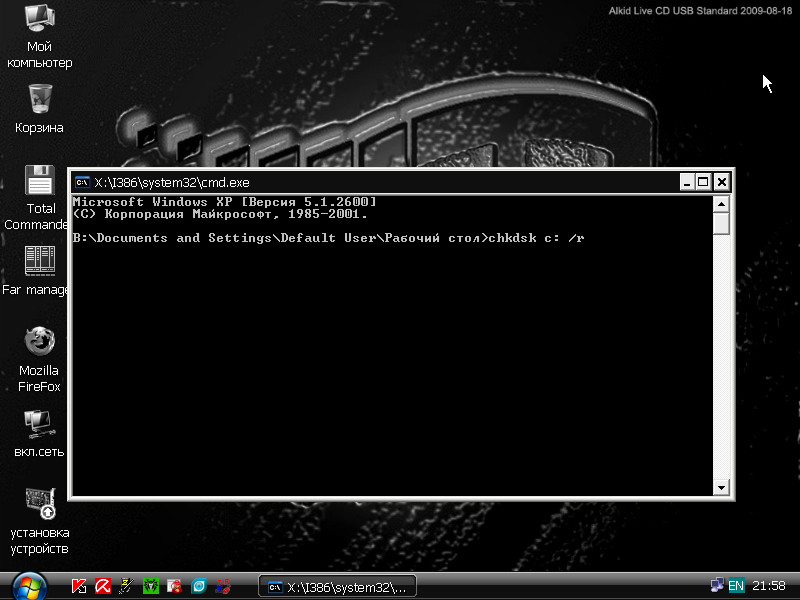
Task: Click the cmd scrollbar down arrow
Action: pos(721,487)
